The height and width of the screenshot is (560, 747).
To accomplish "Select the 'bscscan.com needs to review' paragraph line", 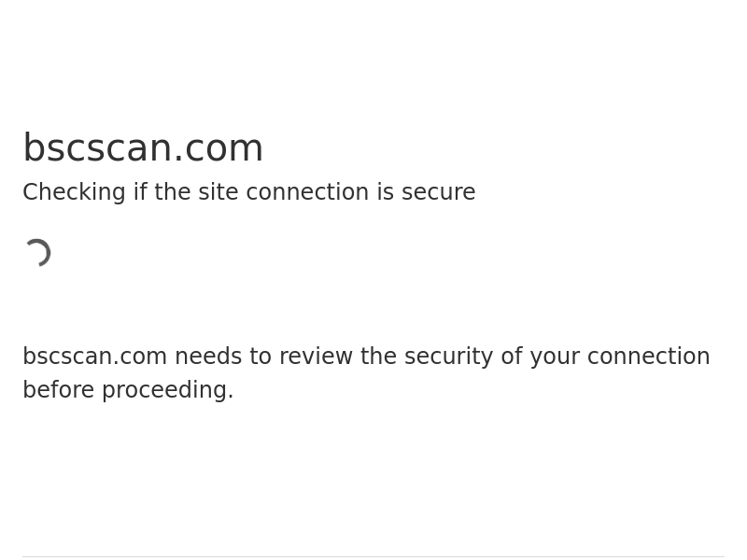I will 366,357.
